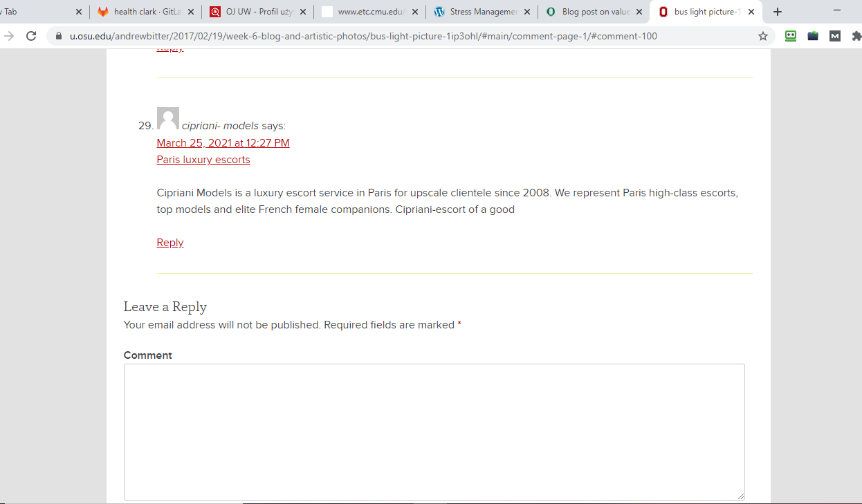Switch to the Stress Management tab
Screen dimensions: 862x504
pyautogui.click(x=477, y=12)
